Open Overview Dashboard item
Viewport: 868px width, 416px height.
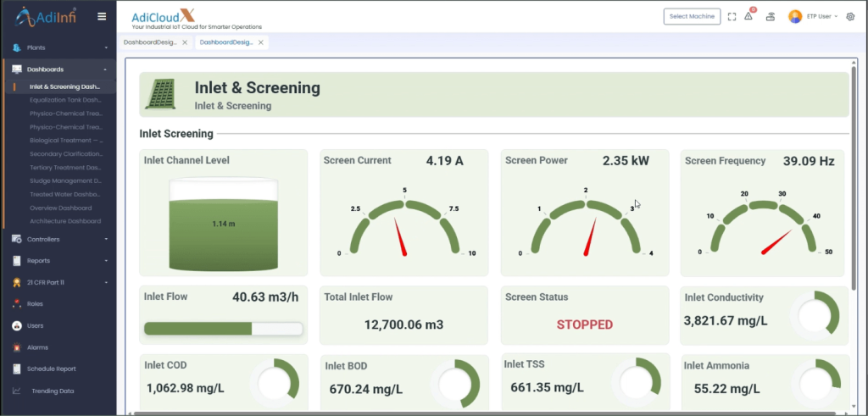click(61, 208)
